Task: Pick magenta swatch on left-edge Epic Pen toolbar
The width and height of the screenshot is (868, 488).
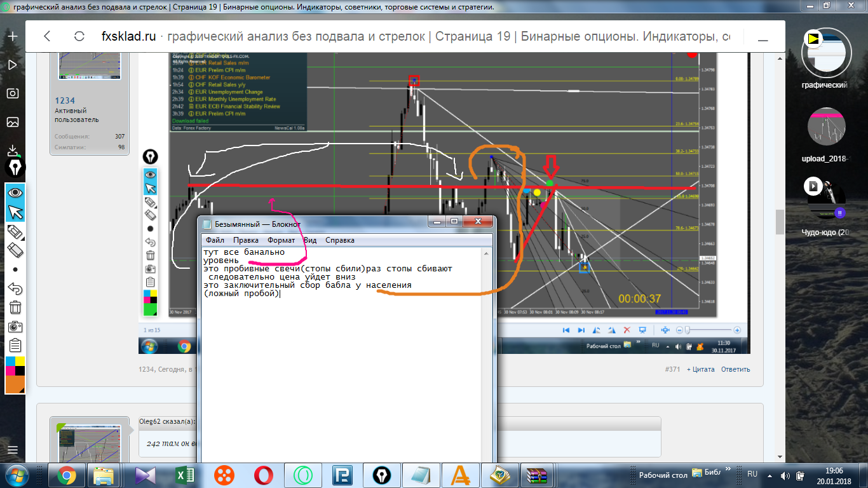Action: (10, 370)
